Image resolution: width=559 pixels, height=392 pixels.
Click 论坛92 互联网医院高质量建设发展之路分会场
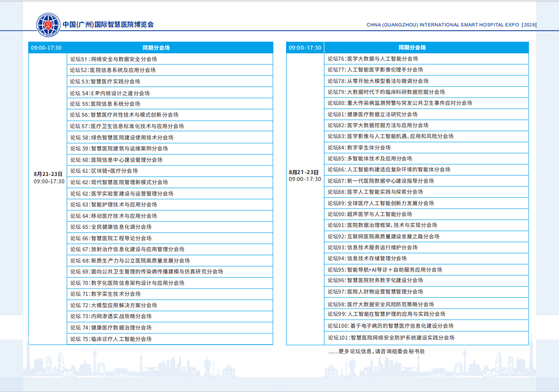tap(383, 237)
